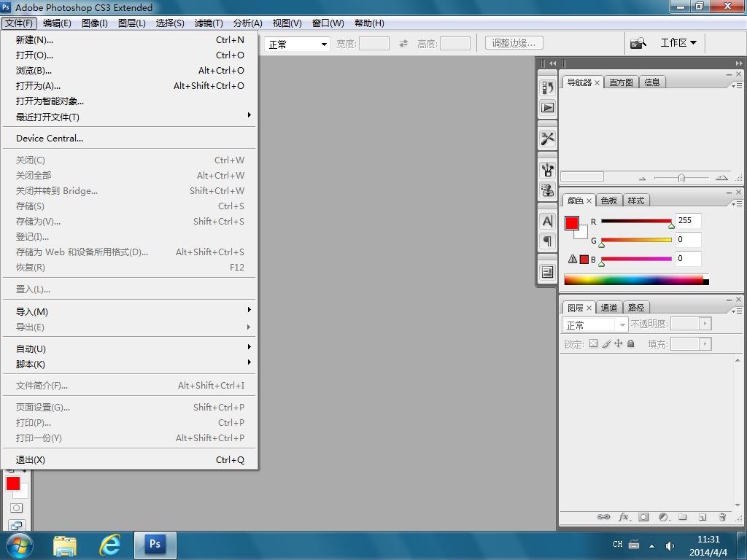Choose 打开(O)... from File menu
The height and width of the screenshot is (560, 747).
tap(129, 55)
